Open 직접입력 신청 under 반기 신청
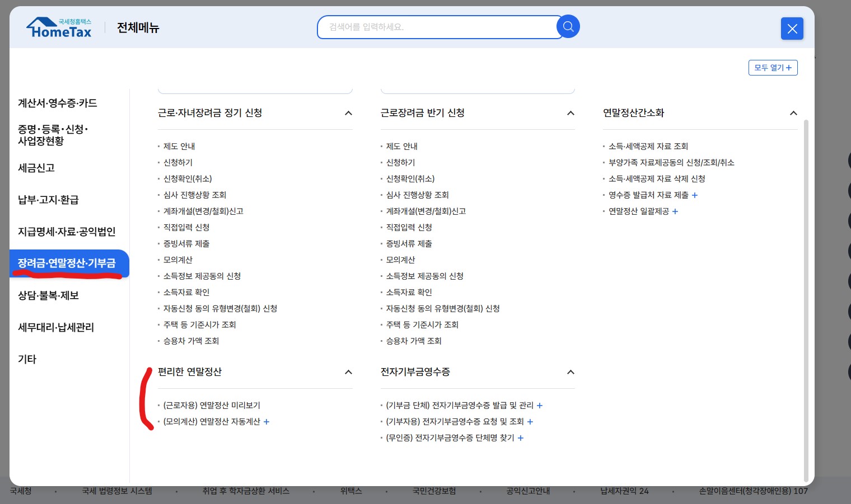Screen dimensions: 851x504 pyautogui.click(x=409, y=228)
